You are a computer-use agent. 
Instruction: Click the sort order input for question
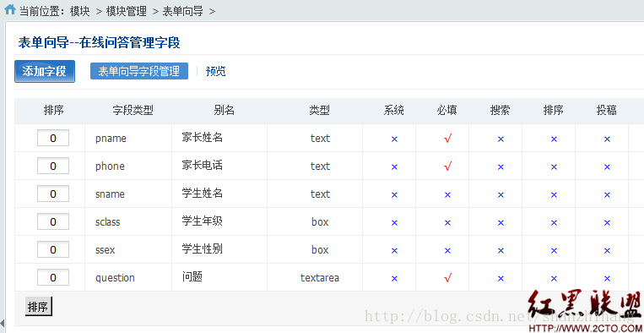(x=53, y=278)
